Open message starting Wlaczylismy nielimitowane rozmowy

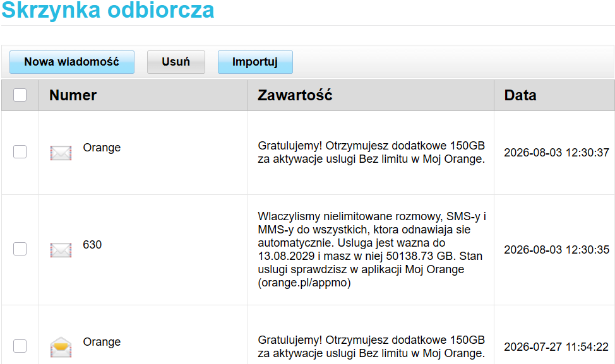click(x=372, y=250)
